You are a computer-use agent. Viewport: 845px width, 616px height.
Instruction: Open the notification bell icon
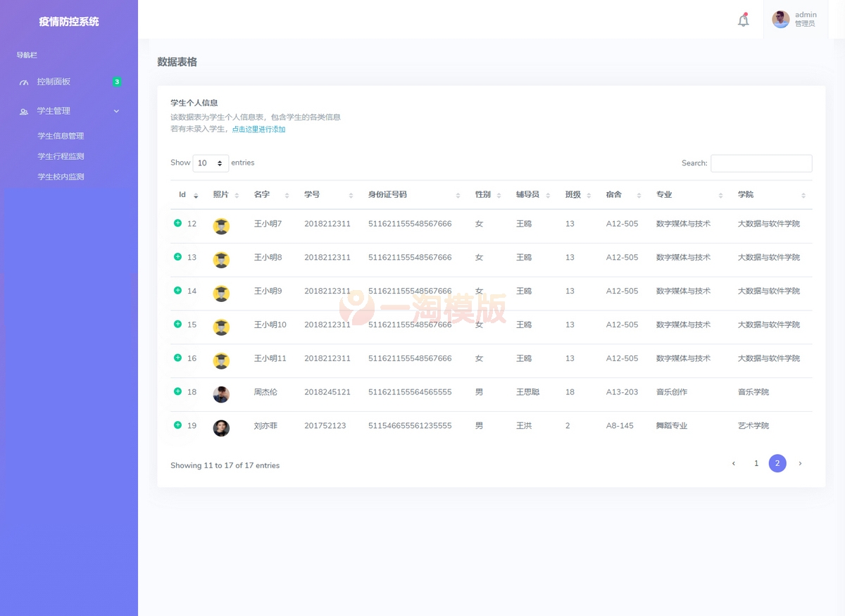point(743,20)
